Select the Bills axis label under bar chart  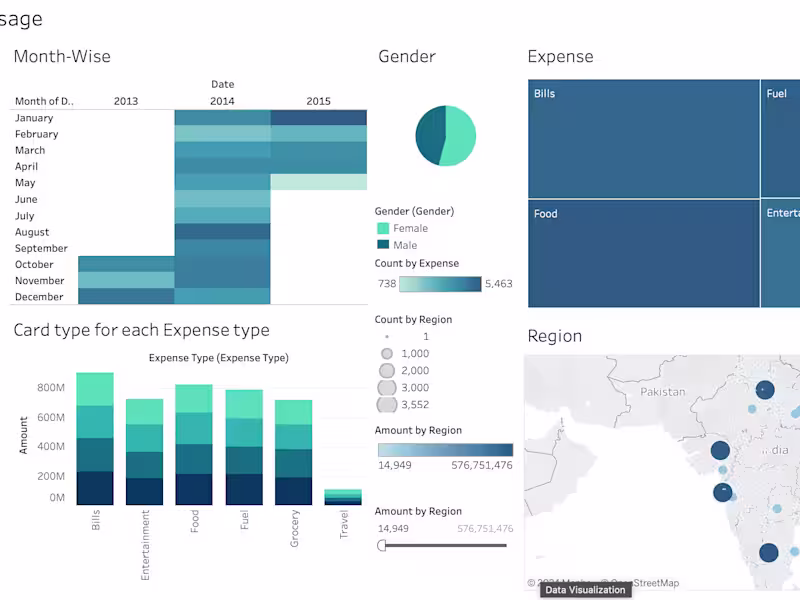(x=95, y=520)
